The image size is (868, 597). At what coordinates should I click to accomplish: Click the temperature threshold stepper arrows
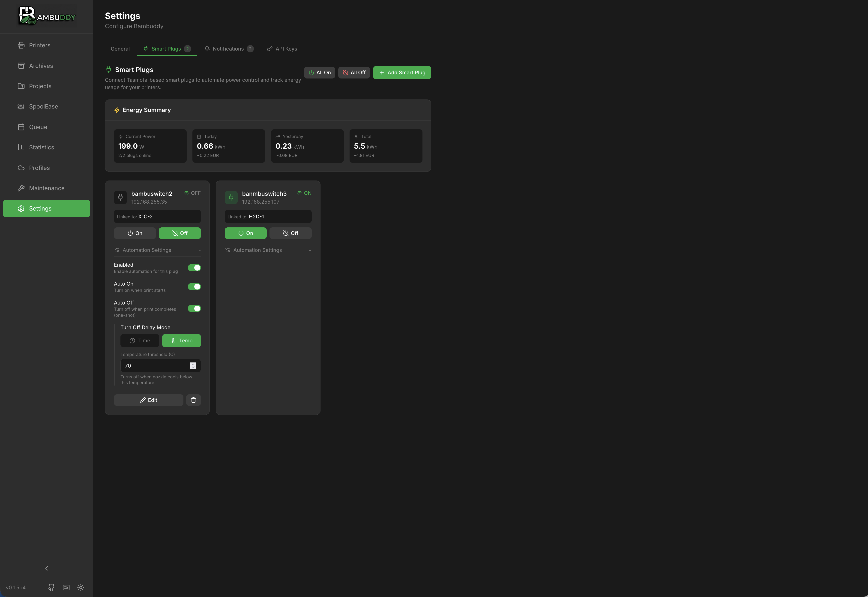point(193,365)
